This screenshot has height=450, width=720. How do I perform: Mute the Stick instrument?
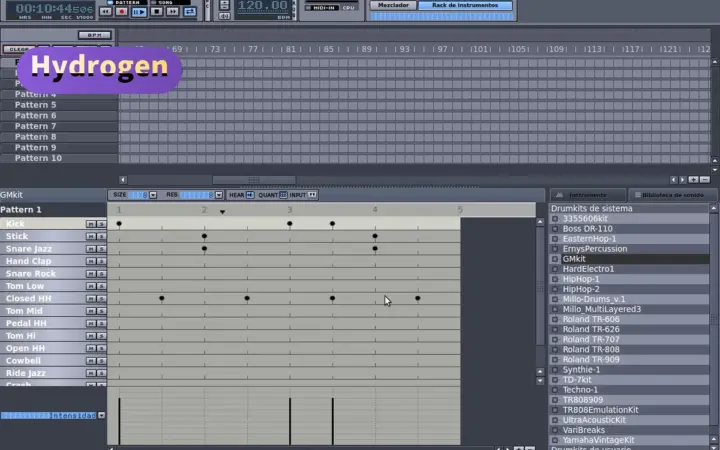(91, 236)
